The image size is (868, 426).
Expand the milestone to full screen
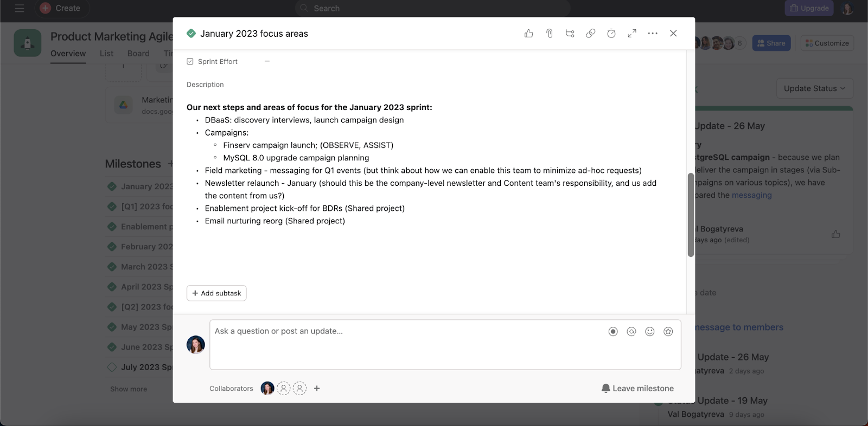[632, 34]
